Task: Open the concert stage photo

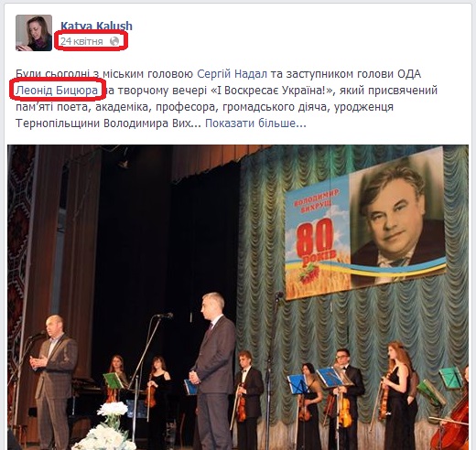Action: tap(238, 297)
